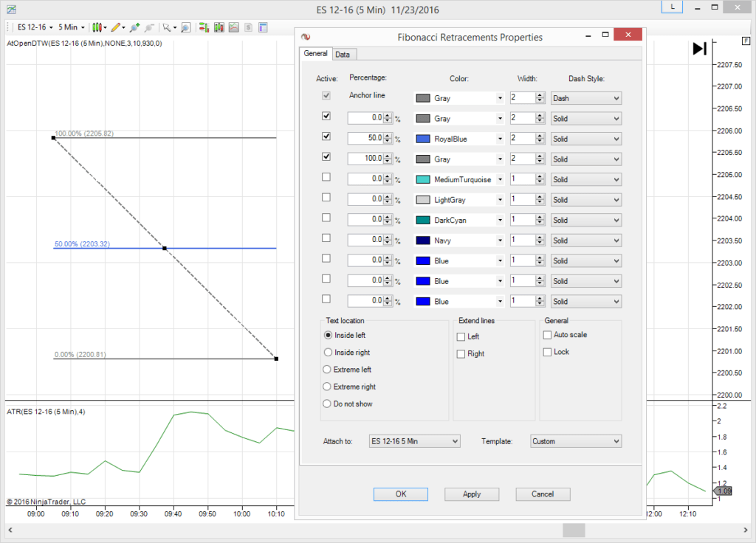756x543 pixels.
Task: Open Anchor line color dropdown
Action: point(500,98)
